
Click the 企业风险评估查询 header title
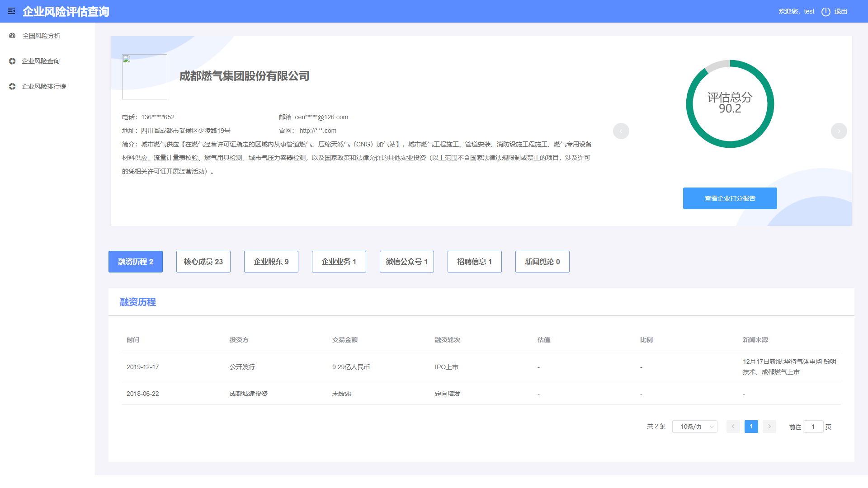pos(66,11)
